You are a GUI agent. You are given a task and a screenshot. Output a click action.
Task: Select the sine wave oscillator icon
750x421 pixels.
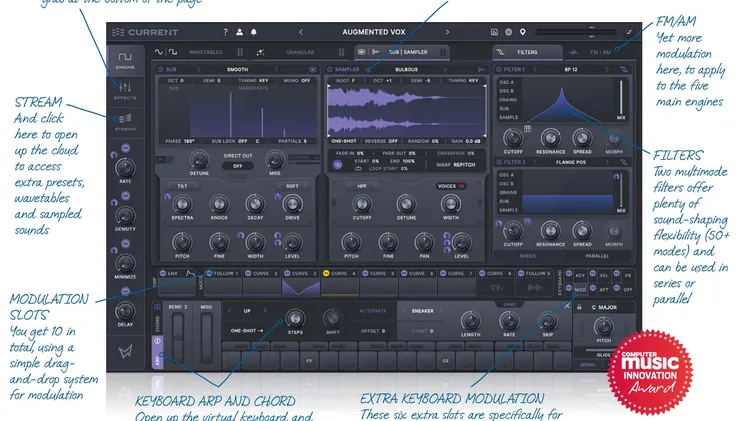click(158, 52)
